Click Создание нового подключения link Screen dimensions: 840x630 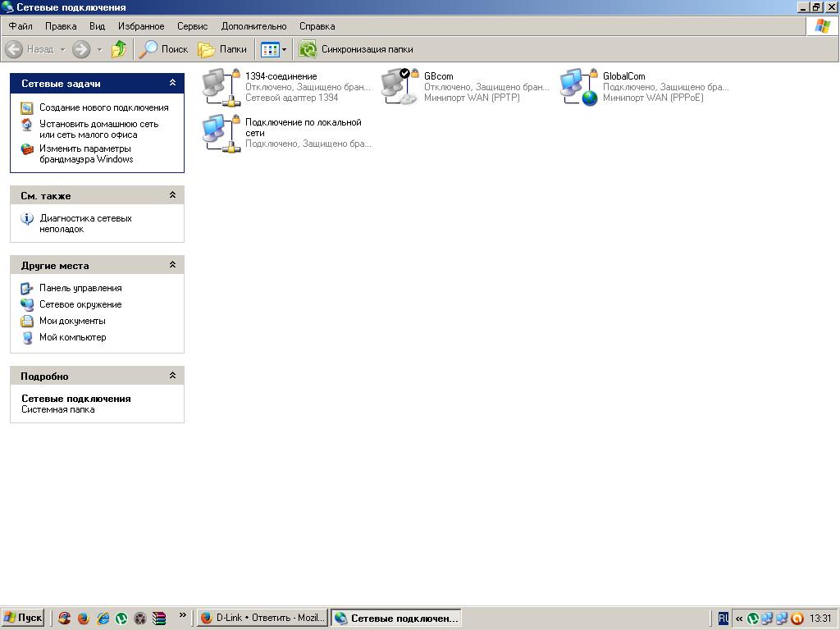(x=104, y=107)
